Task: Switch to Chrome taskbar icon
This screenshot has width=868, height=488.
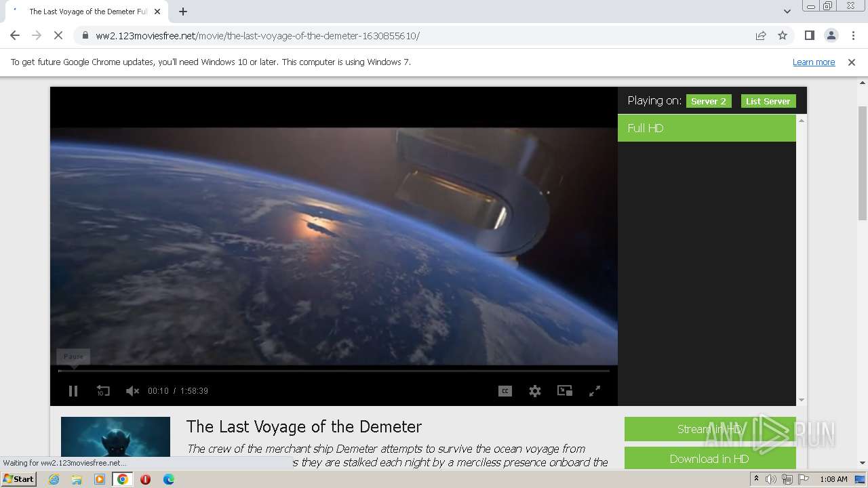Action: click(123, 479)
